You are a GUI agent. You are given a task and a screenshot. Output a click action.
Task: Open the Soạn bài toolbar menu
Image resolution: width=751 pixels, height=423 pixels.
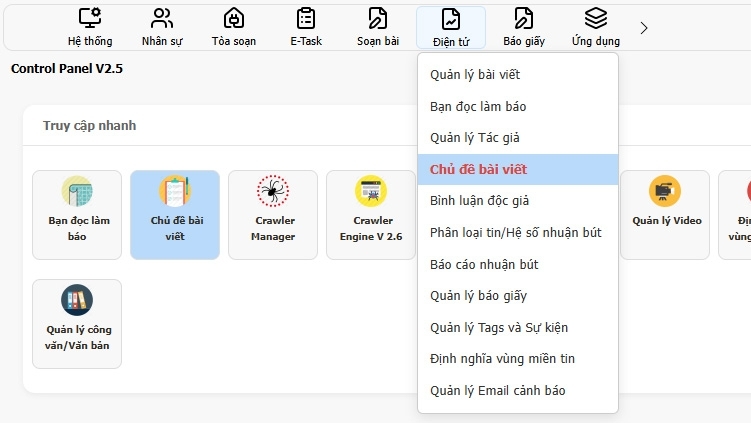(x=378, y=28)
